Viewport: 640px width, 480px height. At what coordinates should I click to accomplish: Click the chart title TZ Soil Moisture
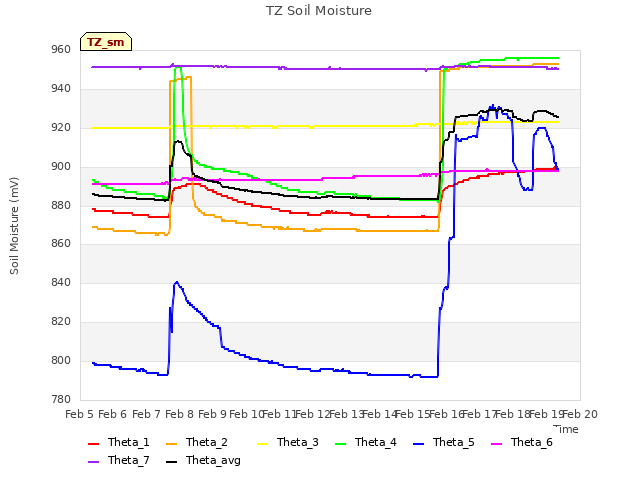click(x=319, y=11)
